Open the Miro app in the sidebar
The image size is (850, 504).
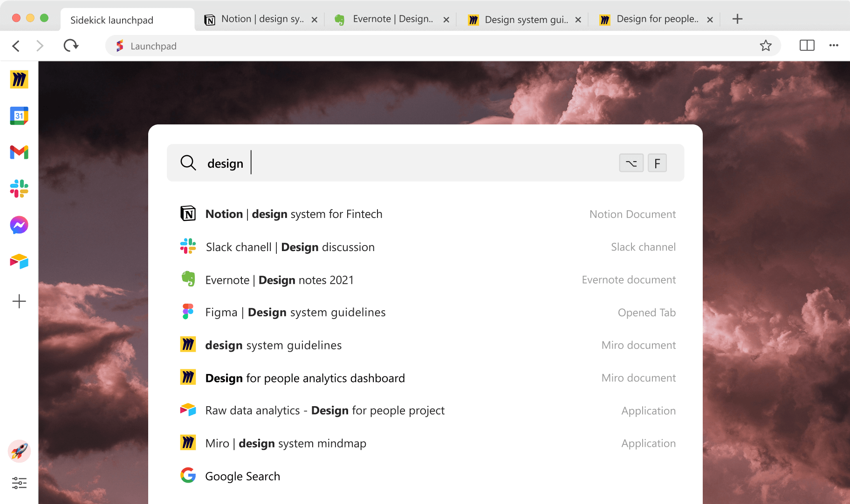point(19,79)
